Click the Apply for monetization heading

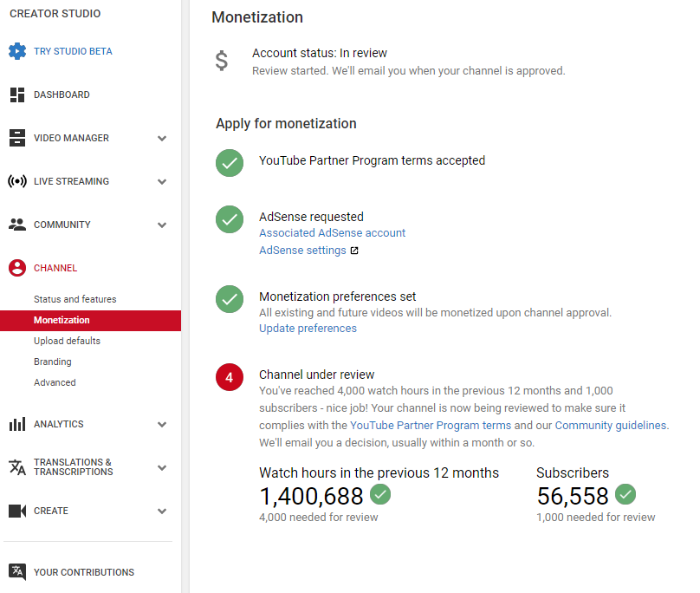click(x=286, y=124)
